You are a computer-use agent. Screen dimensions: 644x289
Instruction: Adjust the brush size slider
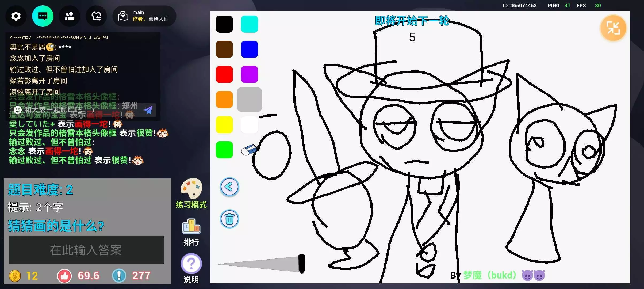tap(301, 264)
